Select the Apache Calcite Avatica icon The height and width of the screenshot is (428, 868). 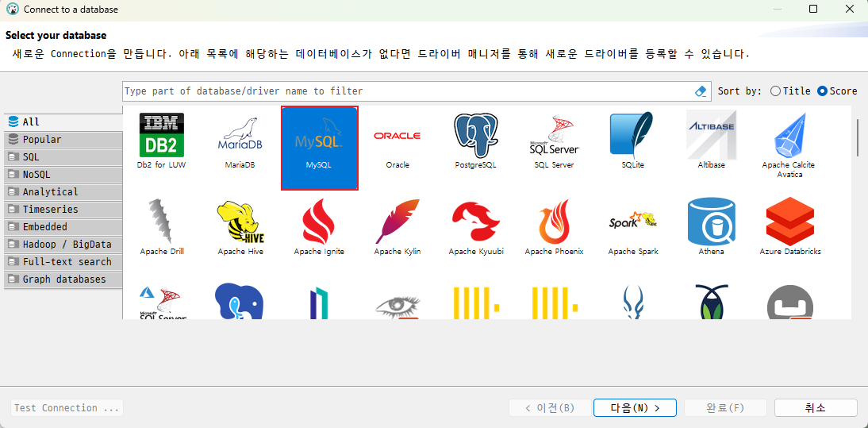[789, 136]
